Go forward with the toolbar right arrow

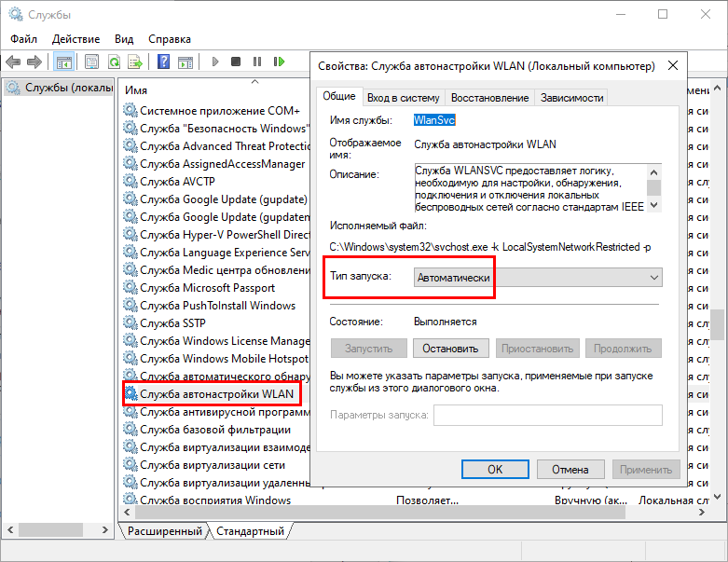pyautogui.click(x=34, y=62)
